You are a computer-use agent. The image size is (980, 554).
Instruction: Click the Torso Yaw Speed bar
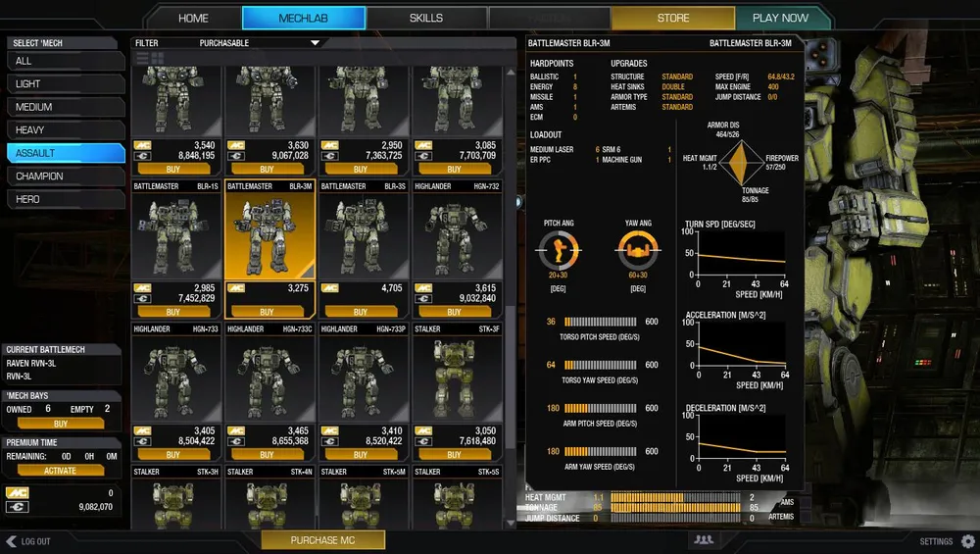click(600, 365)
